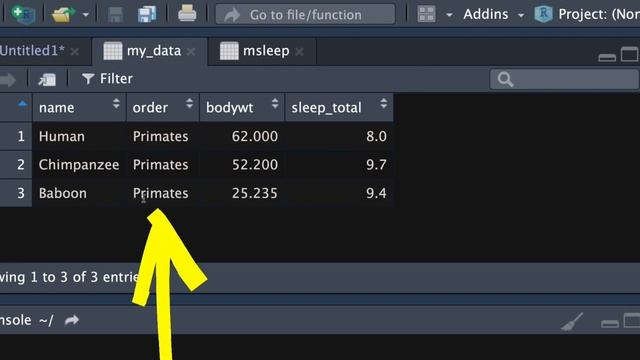Click the forward navigation arrow
The height and width of the screenshot is (360, 640).
point(8,80)
